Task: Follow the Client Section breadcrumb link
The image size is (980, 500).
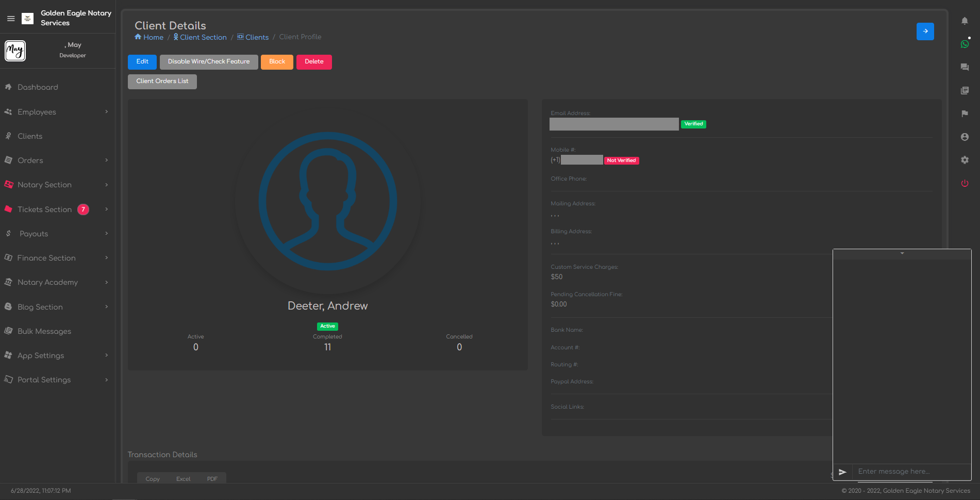Action: tap(203, 37)
